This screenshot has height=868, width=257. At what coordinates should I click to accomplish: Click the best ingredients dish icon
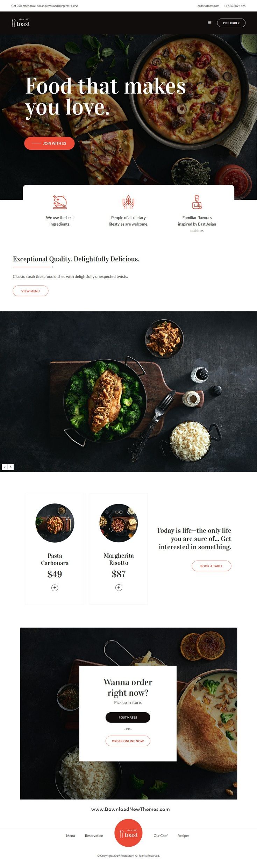coord(60,202)
